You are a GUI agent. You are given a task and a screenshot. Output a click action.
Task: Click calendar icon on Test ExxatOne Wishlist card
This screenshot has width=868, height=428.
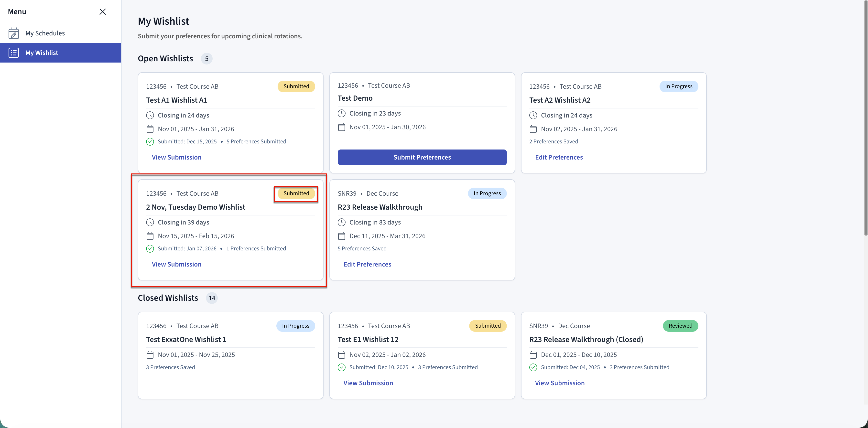click(150, 355)
